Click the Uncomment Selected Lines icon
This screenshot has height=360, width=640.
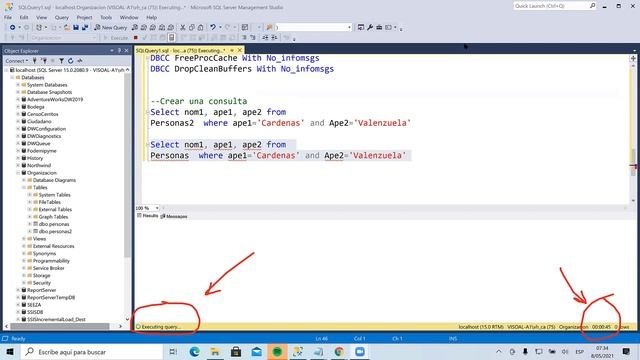tap(253, 38)
